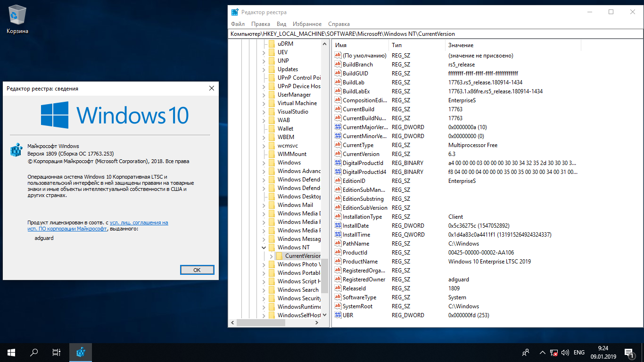The image size is (644, 362).
Task: Click the registry path address bar
Action: click(x=436, y=34)
